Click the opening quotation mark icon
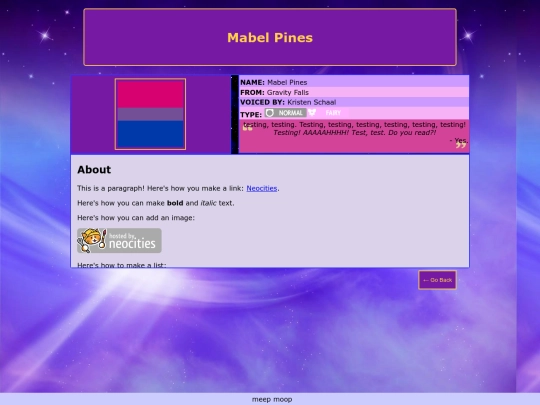 point(247,129)
